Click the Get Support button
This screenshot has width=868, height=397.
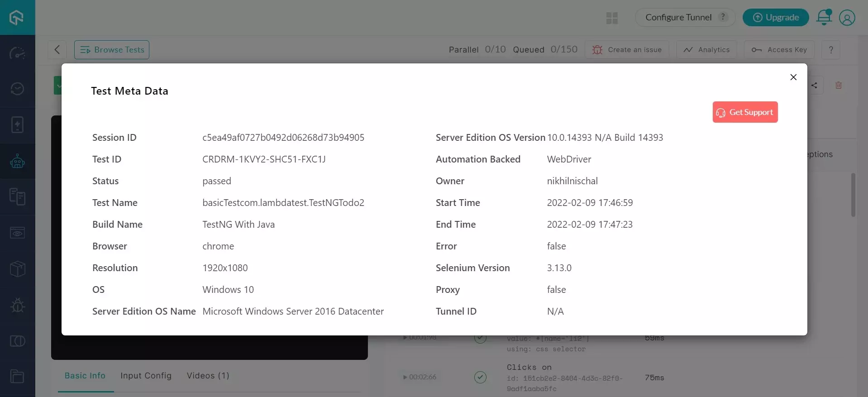coord(745,112)
